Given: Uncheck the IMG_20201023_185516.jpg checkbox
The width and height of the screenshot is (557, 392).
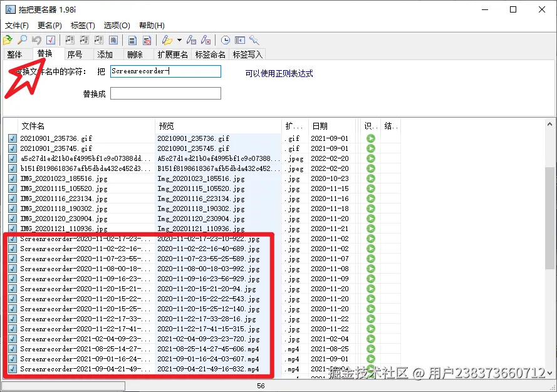Looking at the screenshot, I should pos(13,178).
